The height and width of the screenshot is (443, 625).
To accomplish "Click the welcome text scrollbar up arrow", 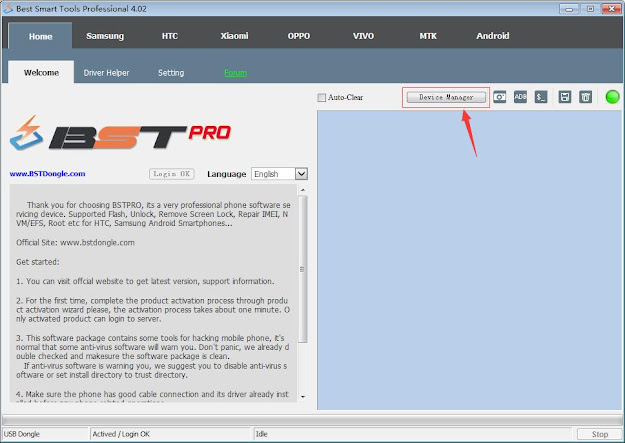I will [x=303, y=190].
